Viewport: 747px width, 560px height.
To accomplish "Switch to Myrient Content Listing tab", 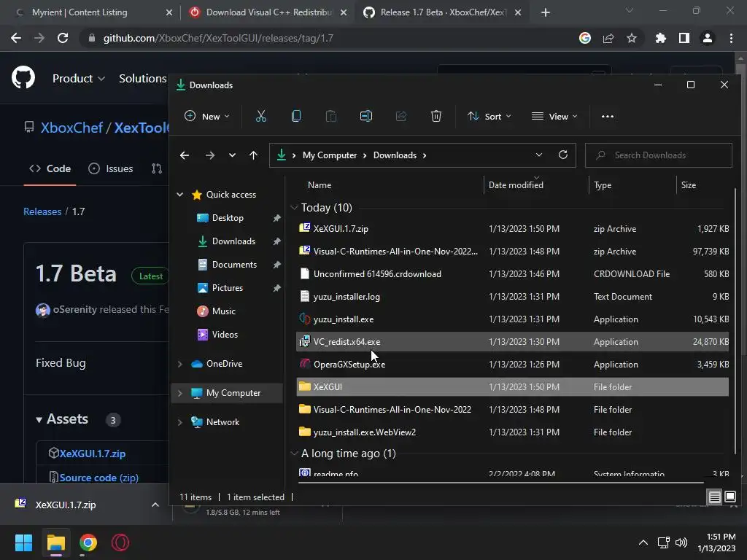I will 80,12.
